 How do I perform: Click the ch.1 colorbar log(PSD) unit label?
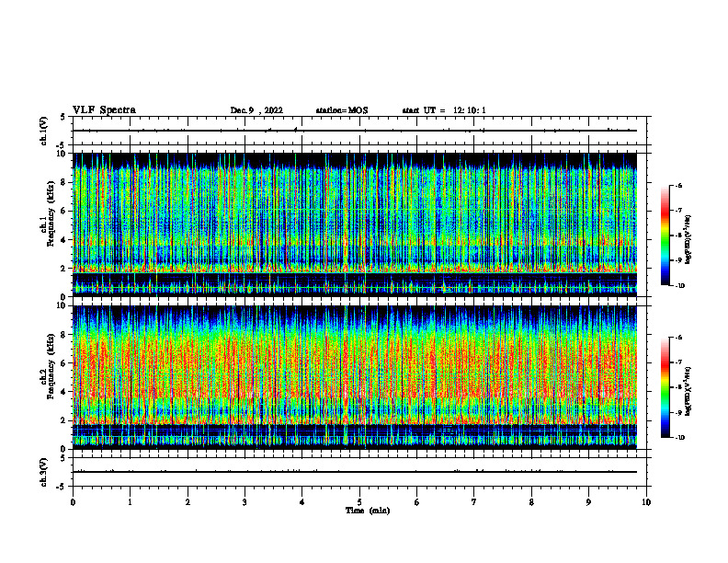click(x=688, y=240)
